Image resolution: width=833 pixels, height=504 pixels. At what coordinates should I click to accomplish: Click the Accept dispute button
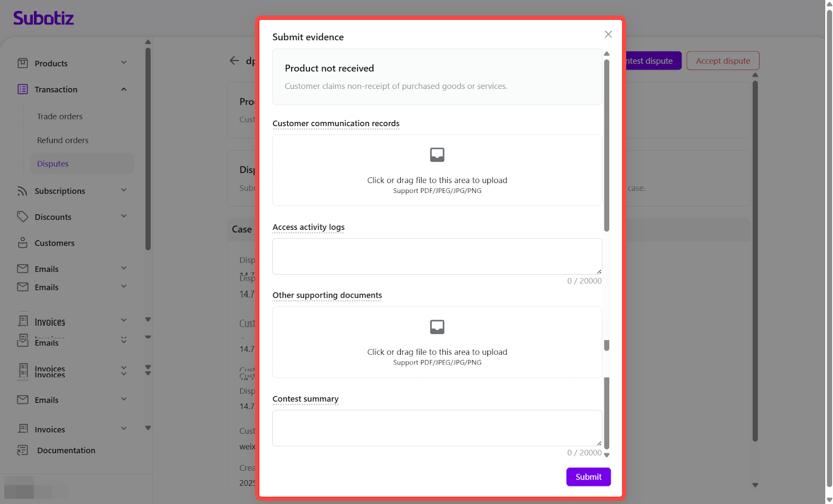(x=723, y=61)
